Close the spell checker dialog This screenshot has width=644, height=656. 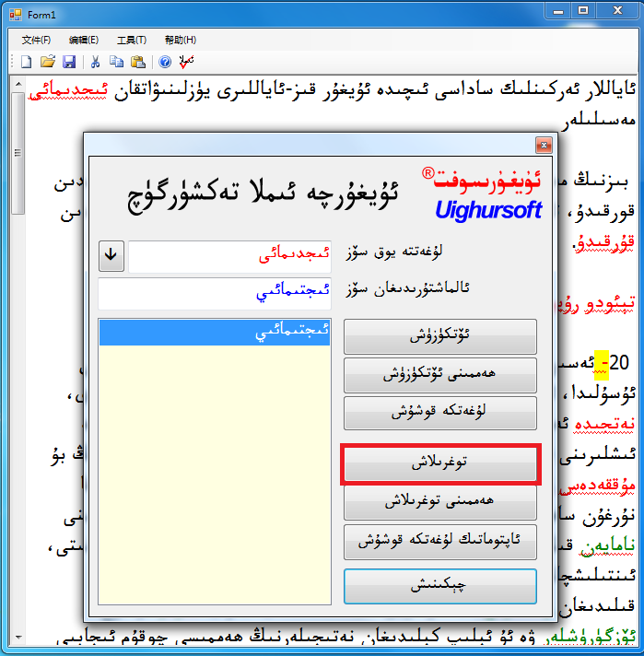544,146
